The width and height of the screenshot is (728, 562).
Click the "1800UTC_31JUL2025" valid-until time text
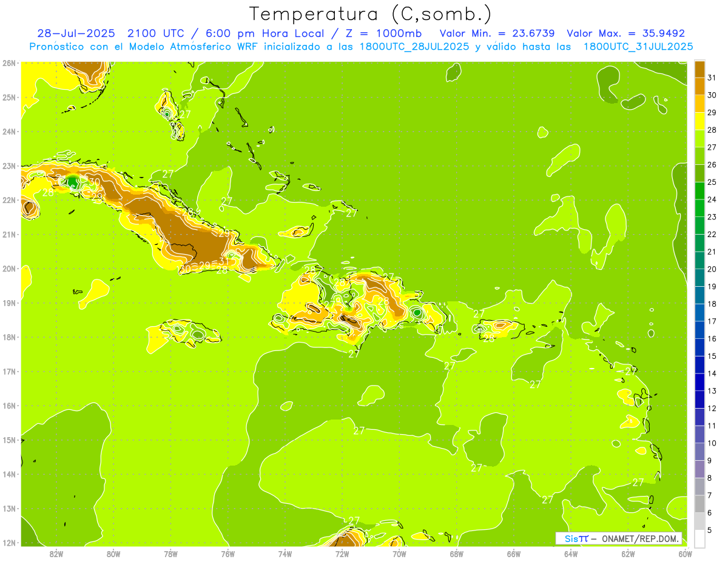click(x=638, y=47)
